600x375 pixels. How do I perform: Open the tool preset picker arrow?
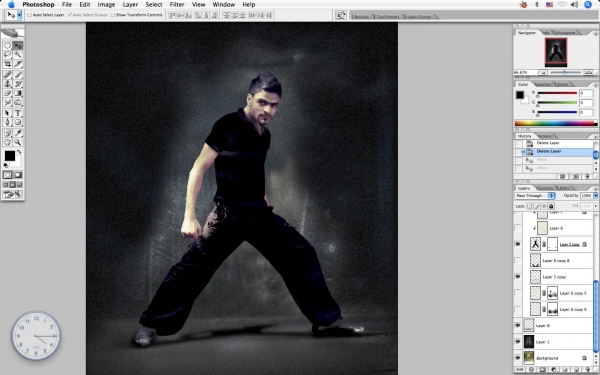pyautogui.click(x=20, y=15)
